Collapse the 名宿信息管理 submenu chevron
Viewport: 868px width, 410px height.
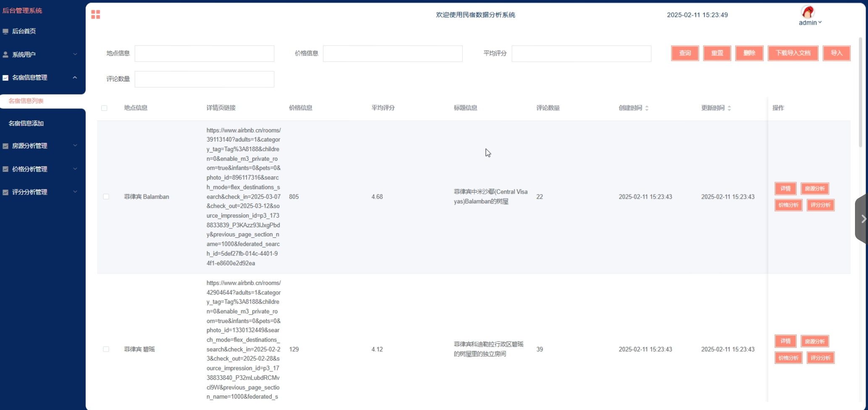(76, 77)
